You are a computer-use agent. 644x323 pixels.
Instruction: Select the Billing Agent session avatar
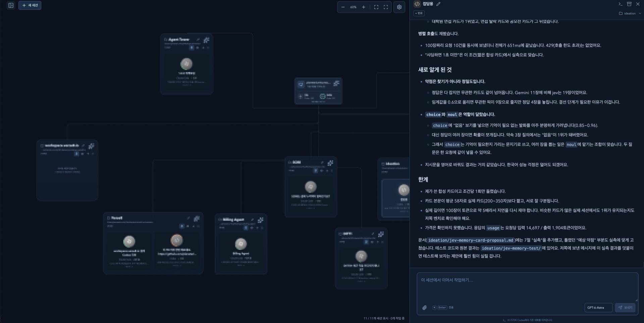click(241, 244)
